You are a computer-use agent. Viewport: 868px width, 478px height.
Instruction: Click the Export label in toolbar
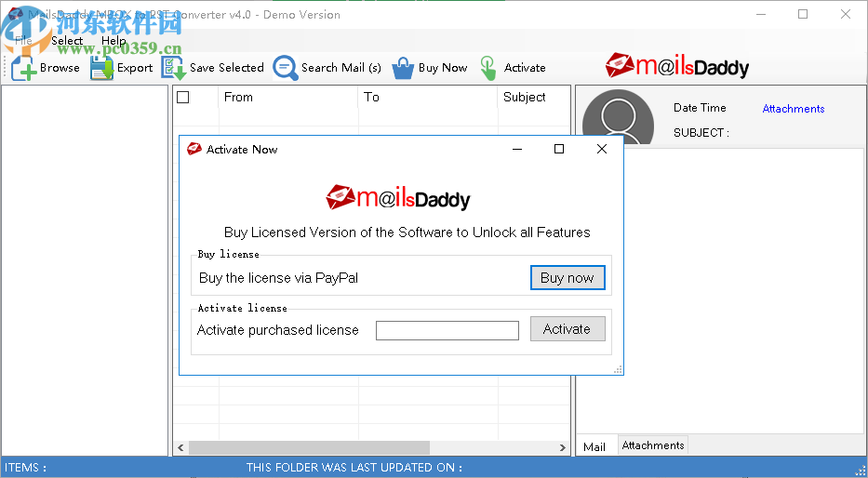(135, 68)
